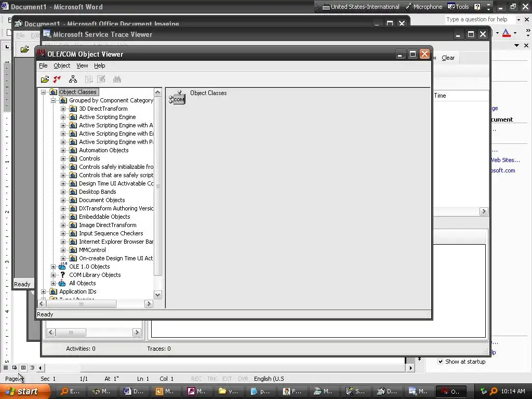
Task: Click the Type a question for help box
Action: click(480, 19)
